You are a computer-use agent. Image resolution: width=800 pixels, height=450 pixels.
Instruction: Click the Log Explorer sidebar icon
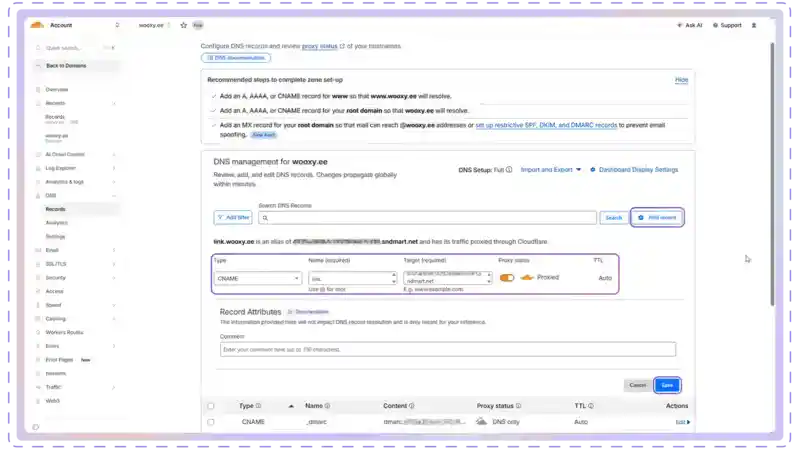point(38,168)
